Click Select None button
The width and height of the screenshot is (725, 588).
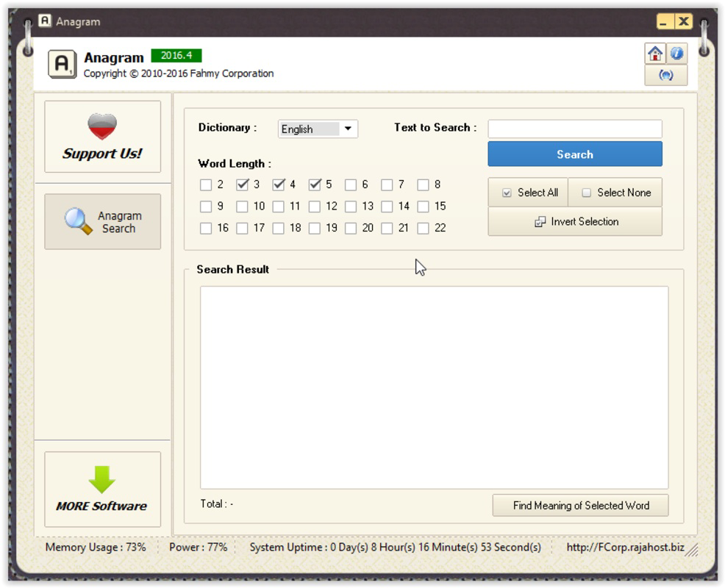(615, 193)
